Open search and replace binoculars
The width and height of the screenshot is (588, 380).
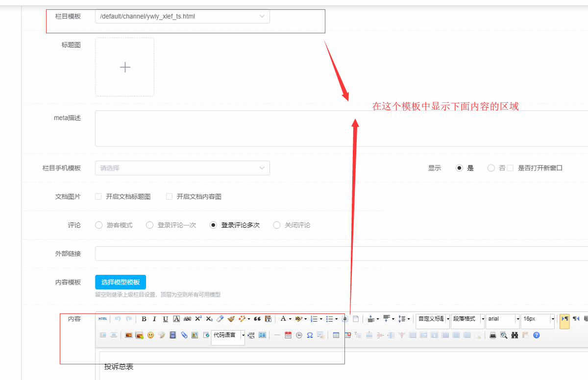[x=514, y=335]
